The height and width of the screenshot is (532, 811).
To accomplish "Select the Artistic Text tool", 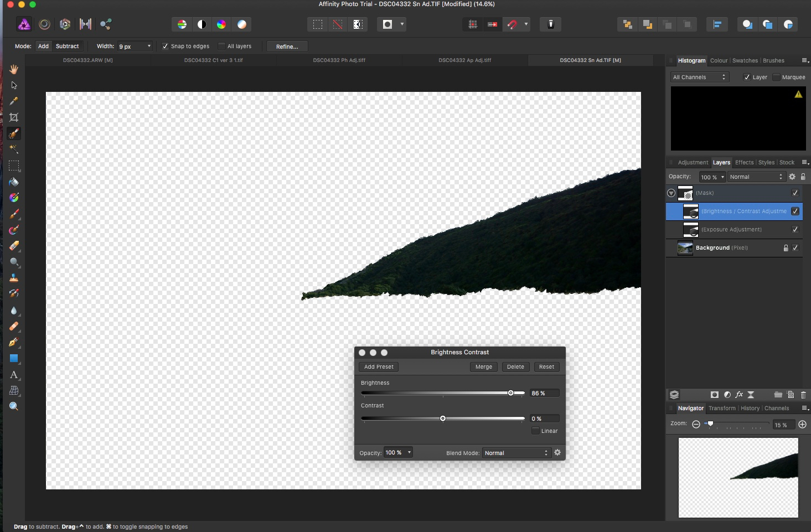I will point(14,375).
